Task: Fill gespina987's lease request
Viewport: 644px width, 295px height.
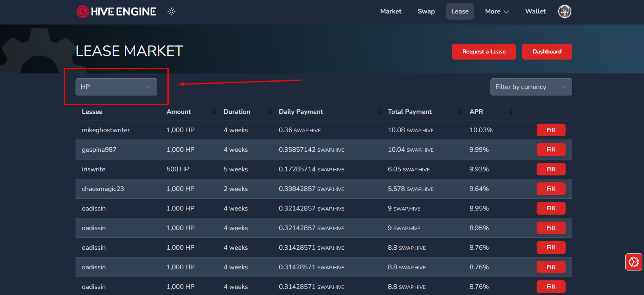Action: pyautogui.click(x=551, y=150)
